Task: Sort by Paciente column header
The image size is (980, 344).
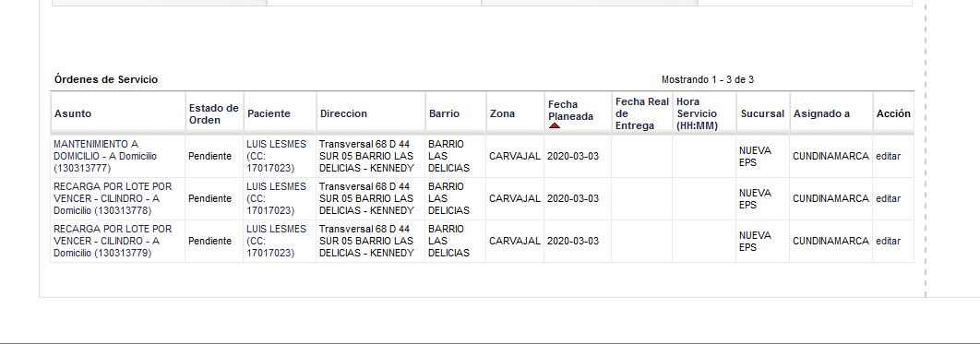Action: [269, 113]
